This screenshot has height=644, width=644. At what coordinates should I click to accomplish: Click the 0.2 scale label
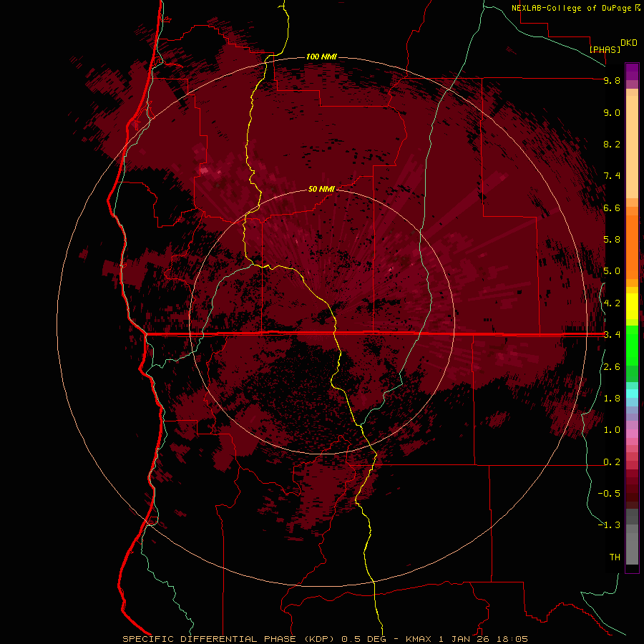click(x=612, y=462)
